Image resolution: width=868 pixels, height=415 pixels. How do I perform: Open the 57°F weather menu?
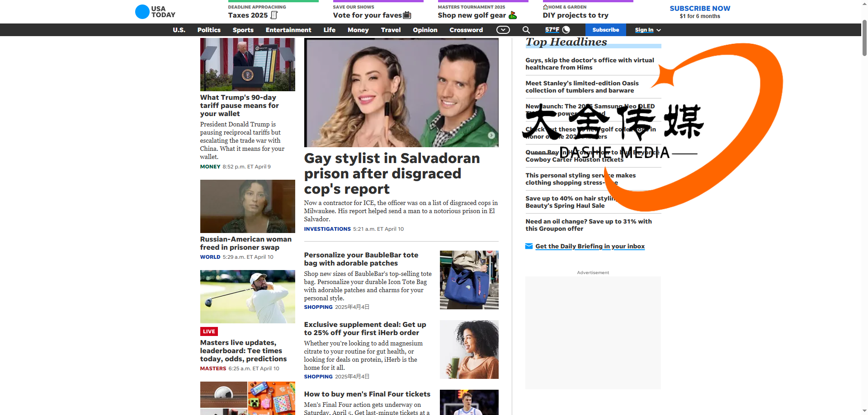[x=552, y=30]
